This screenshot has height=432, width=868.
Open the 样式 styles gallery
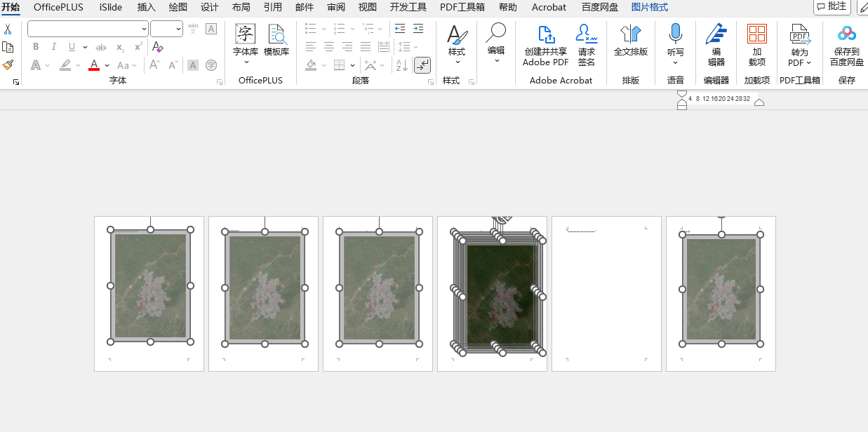coord(457,43)
